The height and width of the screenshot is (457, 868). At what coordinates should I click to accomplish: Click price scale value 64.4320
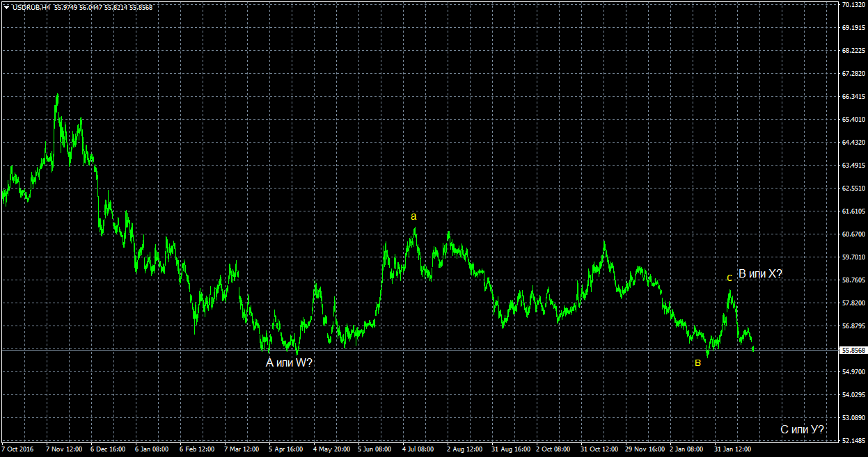point(852,143)
